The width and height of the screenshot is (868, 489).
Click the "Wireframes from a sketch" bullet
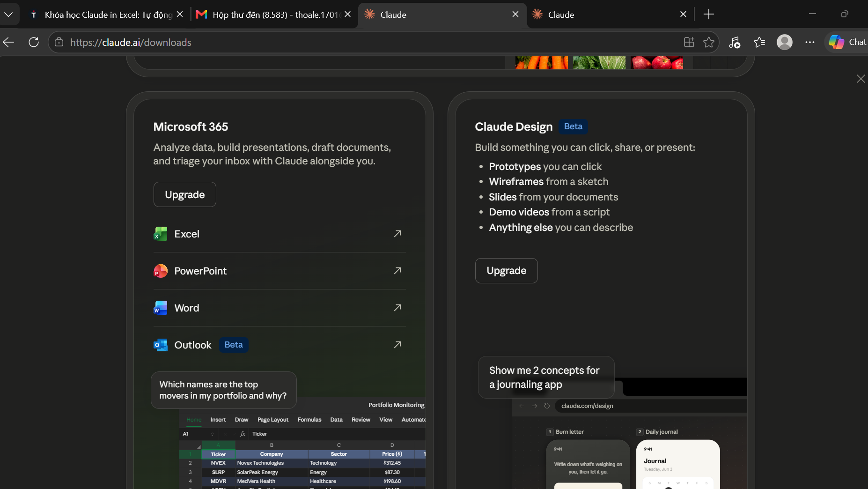tap(549, 181)
